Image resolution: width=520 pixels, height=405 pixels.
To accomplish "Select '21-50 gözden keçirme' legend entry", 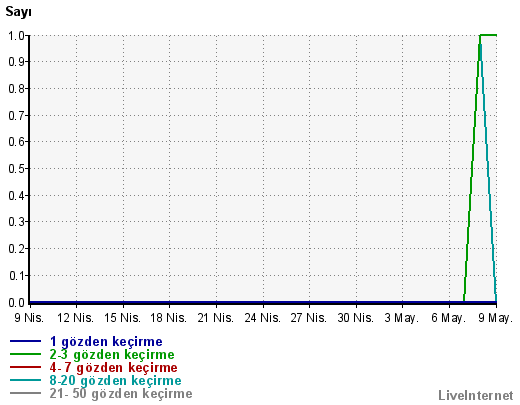I will tap(121, 394).
